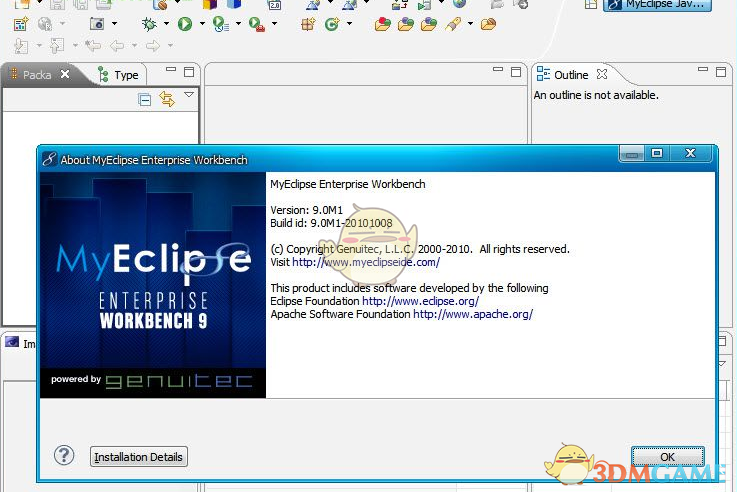This screenshot has height=492, width=737.
Task: Click the brown bean folder icon
Action: (x=488, y=24)
